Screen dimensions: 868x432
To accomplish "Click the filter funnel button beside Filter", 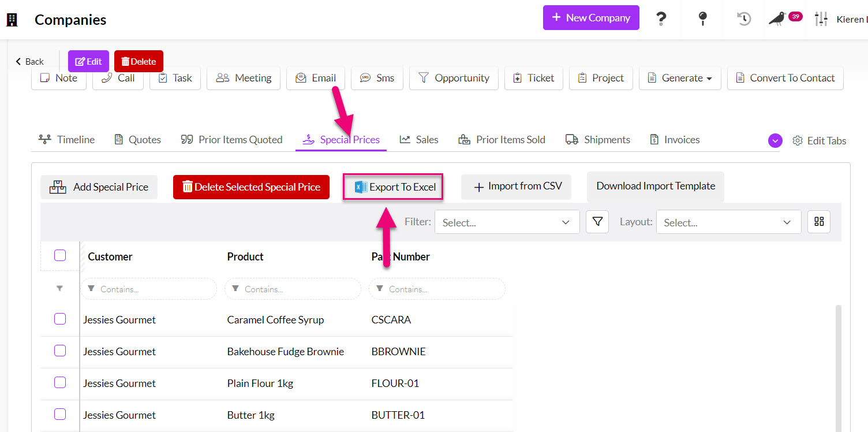I will click(x=597, y=222).
